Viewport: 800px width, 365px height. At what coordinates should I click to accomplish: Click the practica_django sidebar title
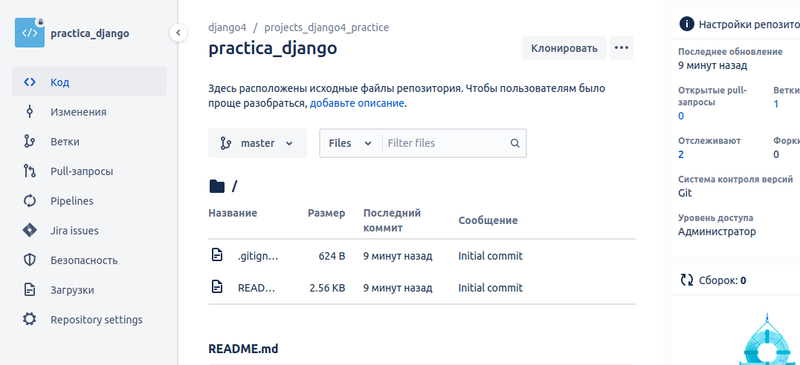[x=90, y=34]
